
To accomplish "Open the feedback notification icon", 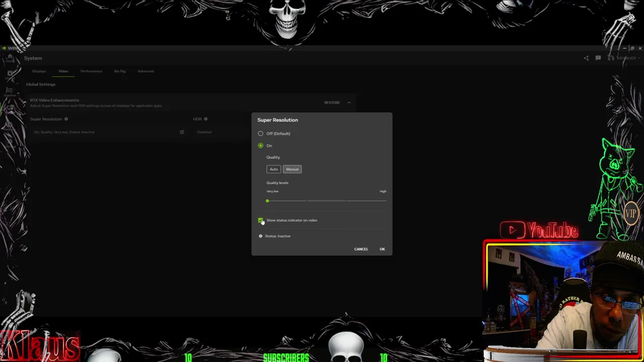I will pos(598,58).
